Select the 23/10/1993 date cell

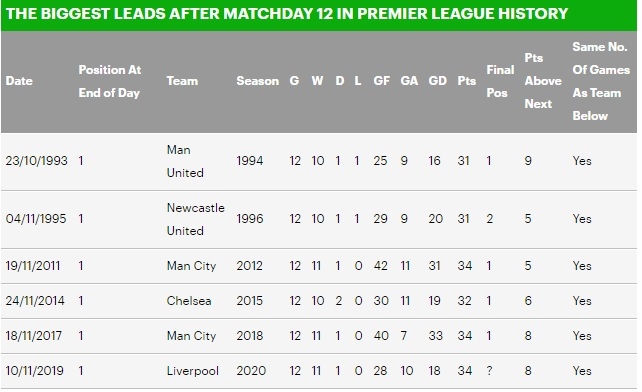pyautogui.click(x=36, y=161)
